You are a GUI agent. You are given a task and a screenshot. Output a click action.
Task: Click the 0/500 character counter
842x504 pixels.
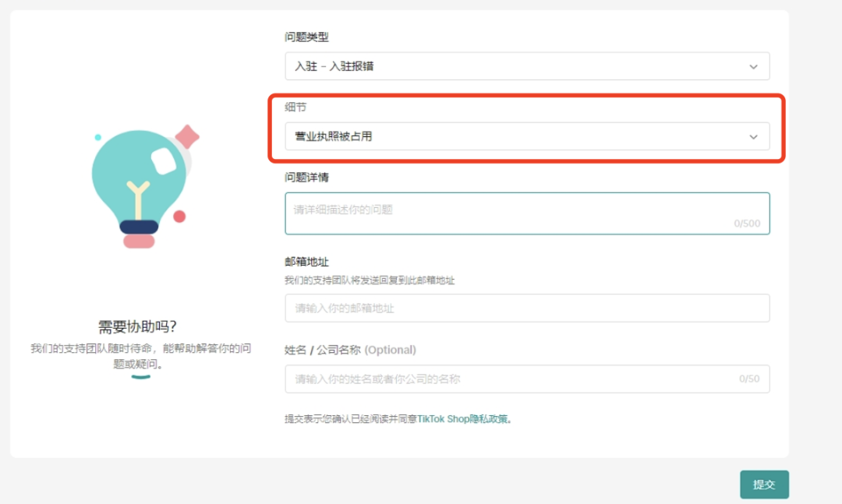[x=746, y=224]
